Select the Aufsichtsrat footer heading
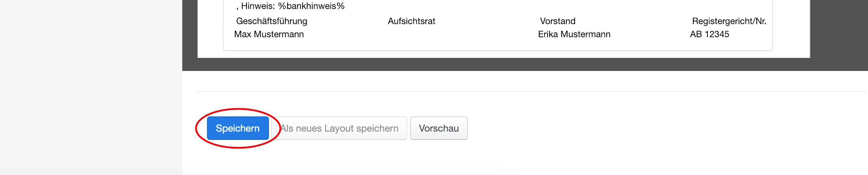Viewport: 868px width, 175px height. click(411, 21)
